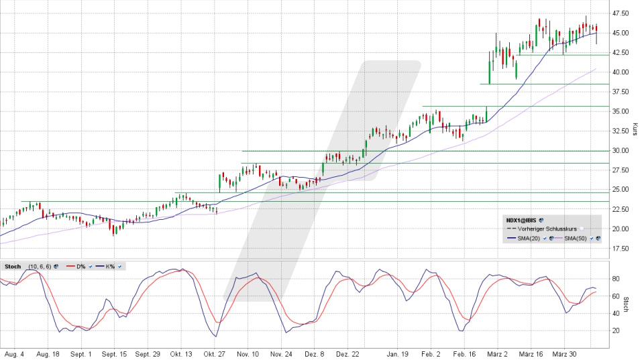The height and width of the screenshot is (362, 644).
Task: Click the NDX1@IBIS legend title
Action: 521,219
